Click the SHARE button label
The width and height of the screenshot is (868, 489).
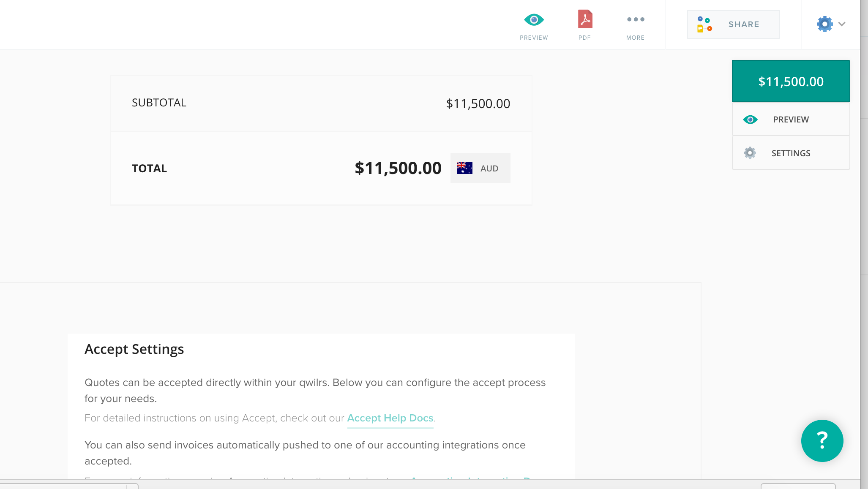[x=744, y=24]
